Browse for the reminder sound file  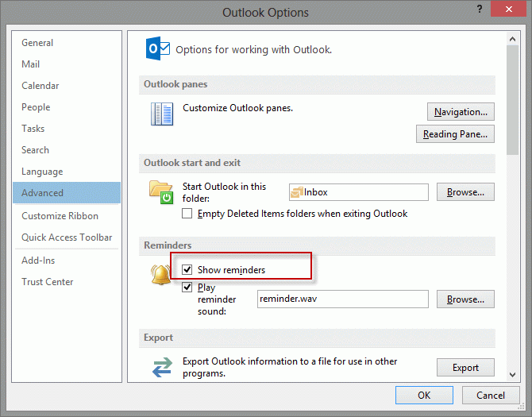pos(465,299)
